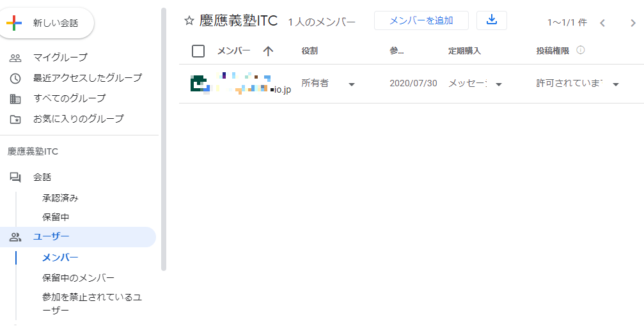
Task: Toggle the select-all members checkbox
Action: click(198, 51)
